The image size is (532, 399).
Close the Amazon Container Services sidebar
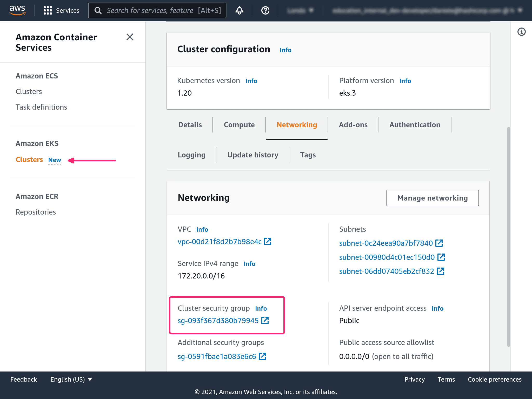[x=130, y=37]
